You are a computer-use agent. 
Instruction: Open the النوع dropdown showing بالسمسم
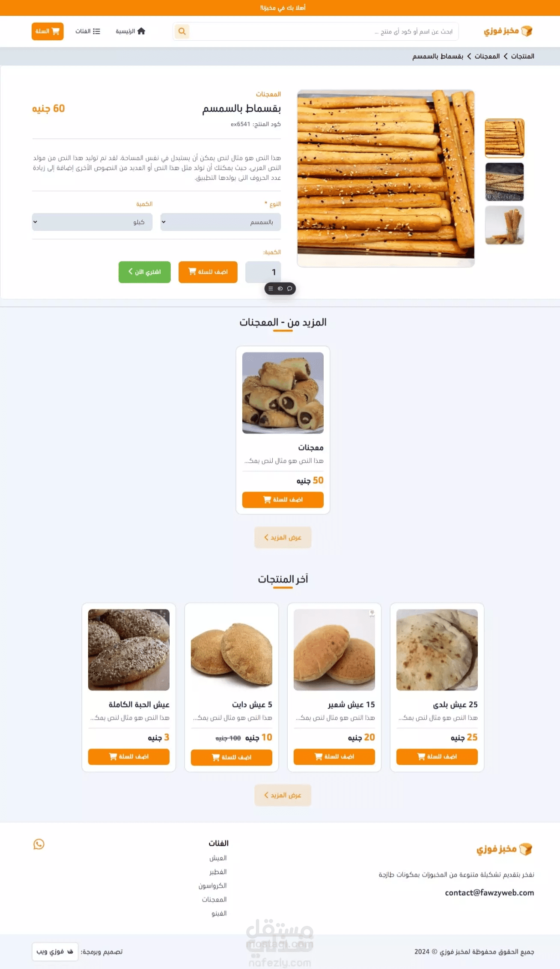(x=220, y=222)
